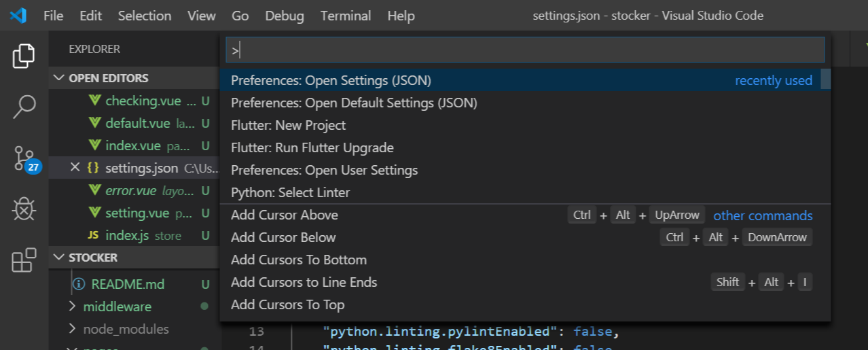Open the Terminal menu

[346, 16]
